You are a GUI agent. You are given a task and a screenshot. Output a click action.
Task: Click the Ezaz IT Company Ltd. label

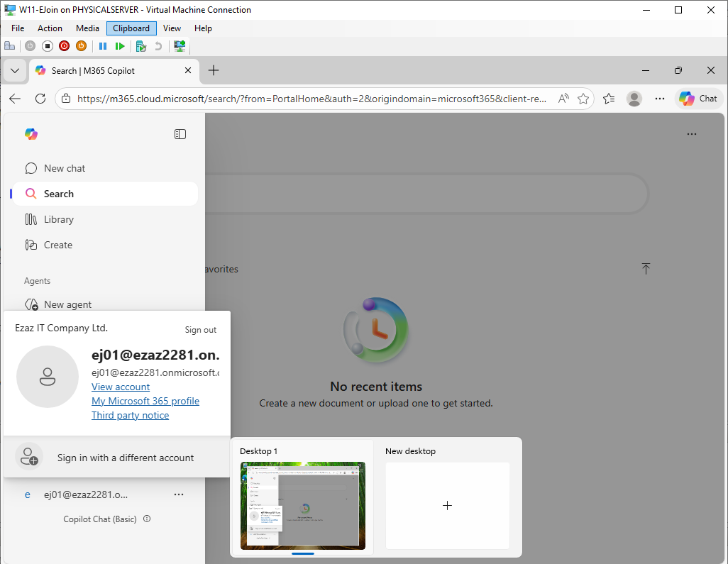pyautogui.click(x=61, y=328)
